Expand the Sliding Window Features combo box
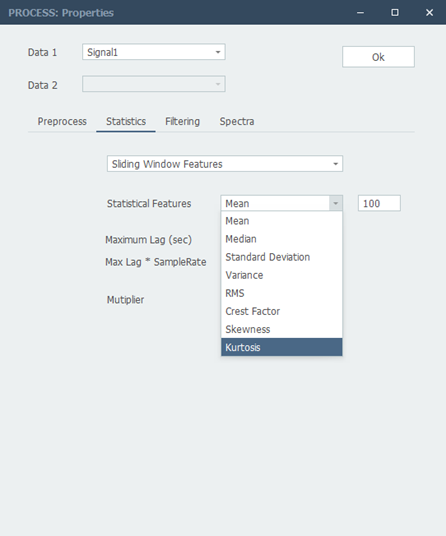Image resolution: width=446 pixels, height=536 pixels. pos(225,164)
